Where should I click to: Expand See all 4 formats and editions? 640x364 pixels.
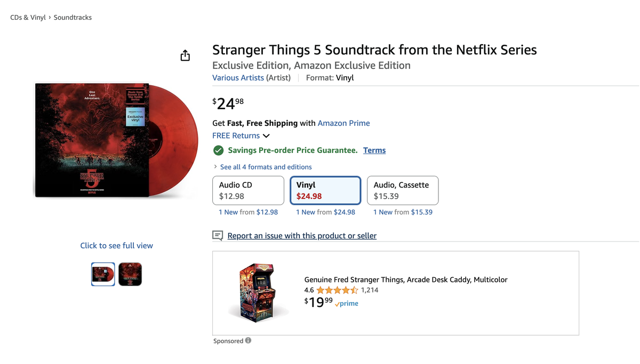click(x=266, y=167)
